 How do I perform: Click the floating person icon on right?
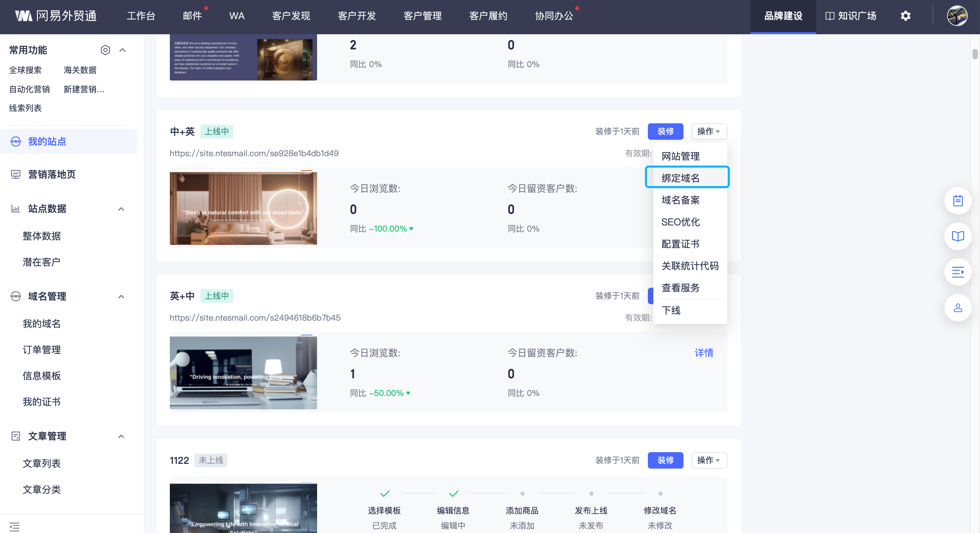[x=957, y=307]
